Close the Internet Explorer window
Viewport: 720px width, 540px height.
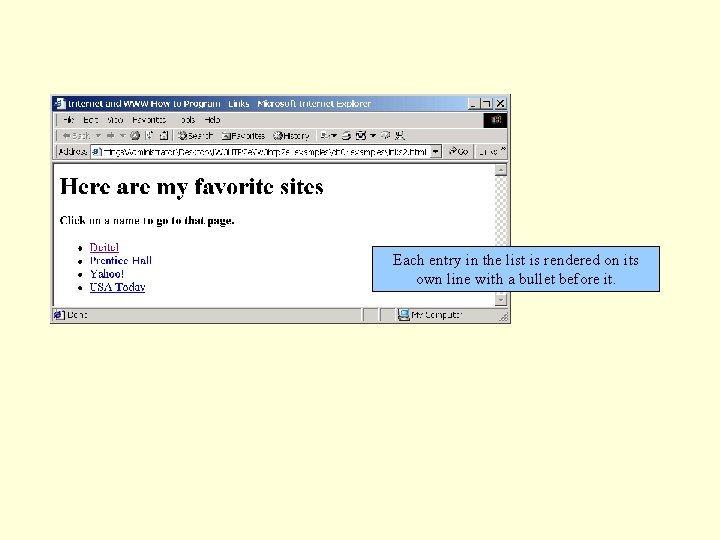click(x=500, y=104)
